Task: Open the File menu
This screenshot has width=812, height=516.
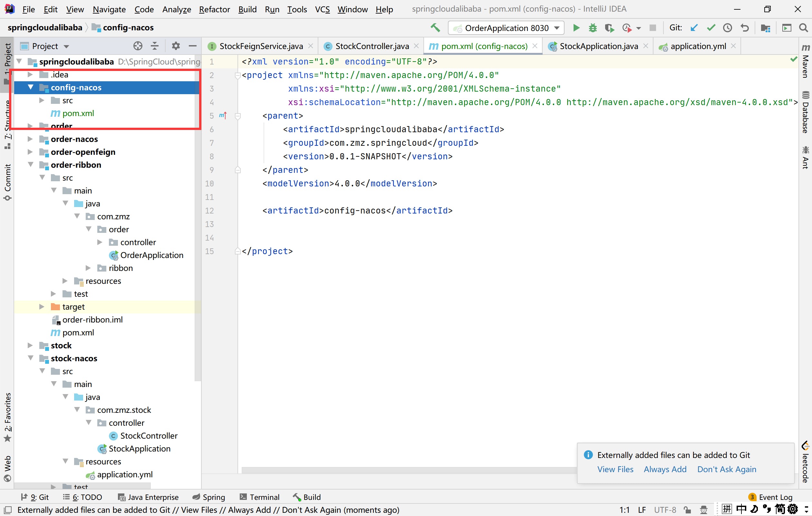Action: pos(28,9)
